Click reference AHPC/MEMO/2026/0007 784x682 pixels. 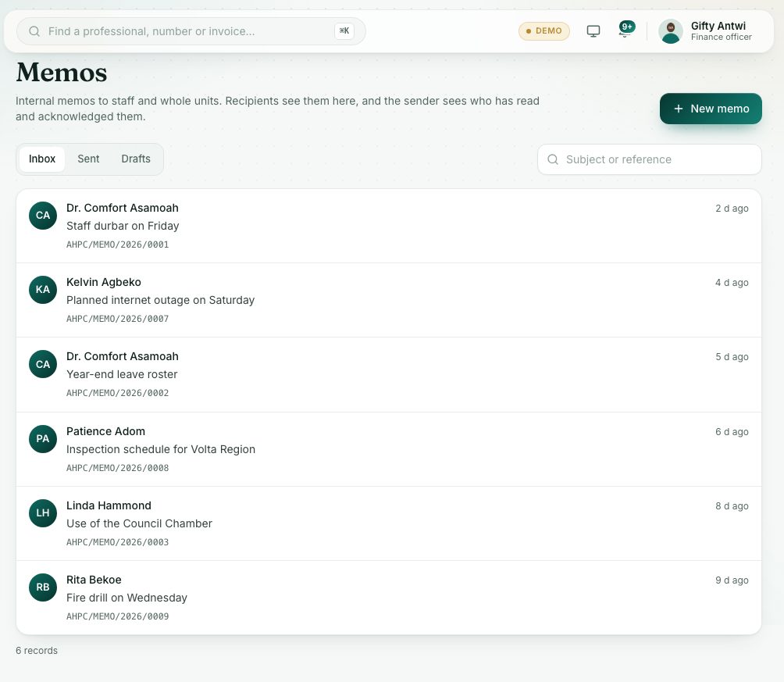coord(117,319)
